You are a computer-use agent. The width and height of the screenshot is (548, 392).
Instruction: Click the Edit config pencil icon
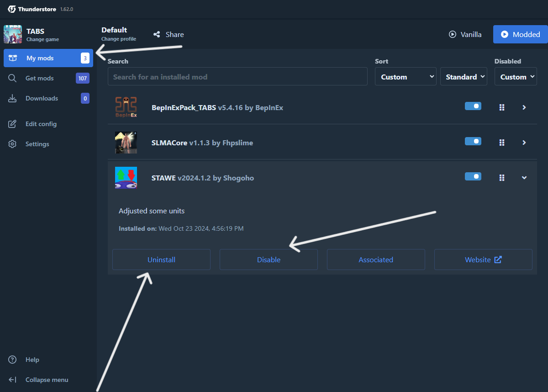tap(13, 124)
